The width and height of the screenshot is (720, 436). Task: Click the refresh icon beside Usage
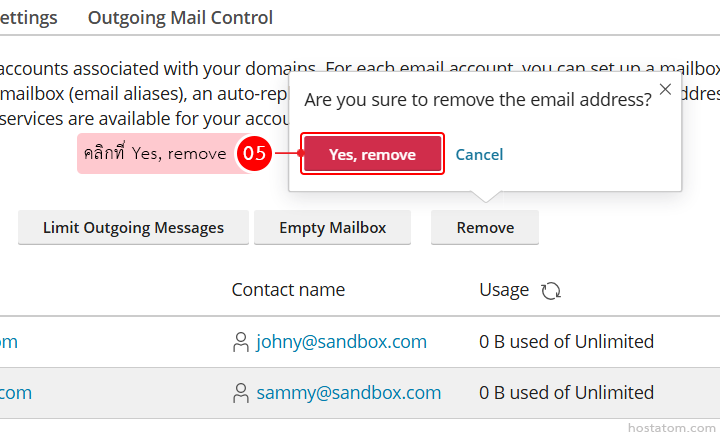coord(551,291)
